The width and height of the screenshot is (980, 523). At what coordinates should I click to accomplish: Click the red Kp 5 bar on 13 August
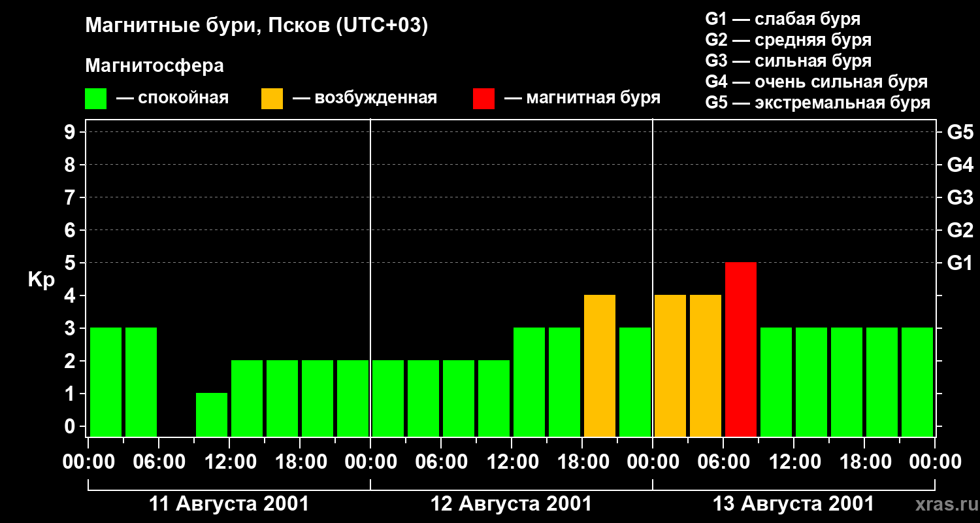coord(741,349)
